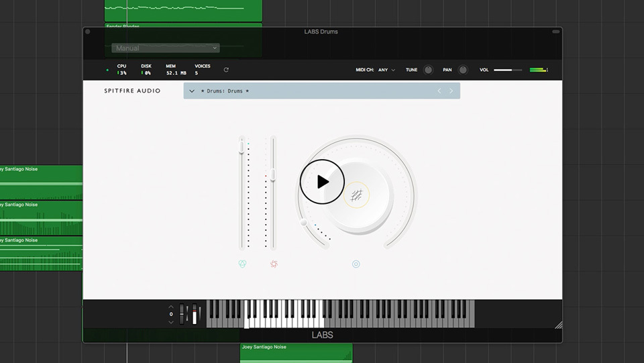This screenshot has width=644, height=363.
Task: Click the VOICES 5 readout
Action: point(202,69)
